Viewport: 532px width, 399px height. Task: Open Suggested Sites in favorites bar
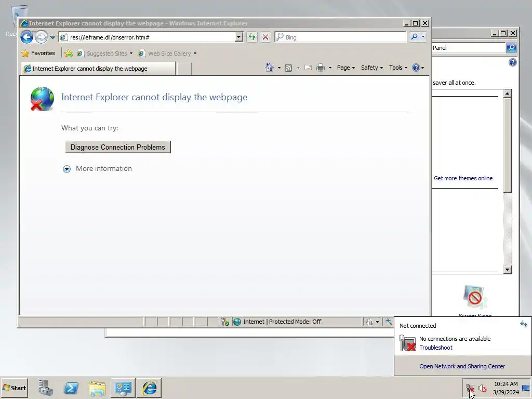104,54
